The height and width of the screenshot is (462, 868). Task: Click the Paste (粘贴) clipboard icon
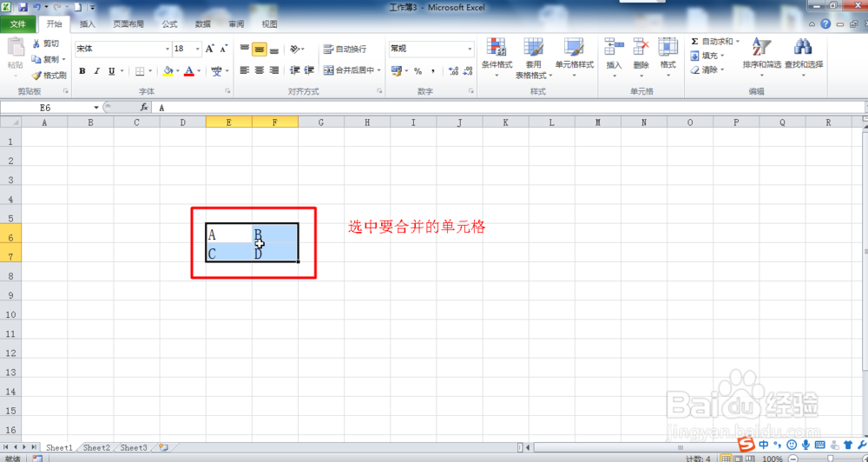point(16,48)
